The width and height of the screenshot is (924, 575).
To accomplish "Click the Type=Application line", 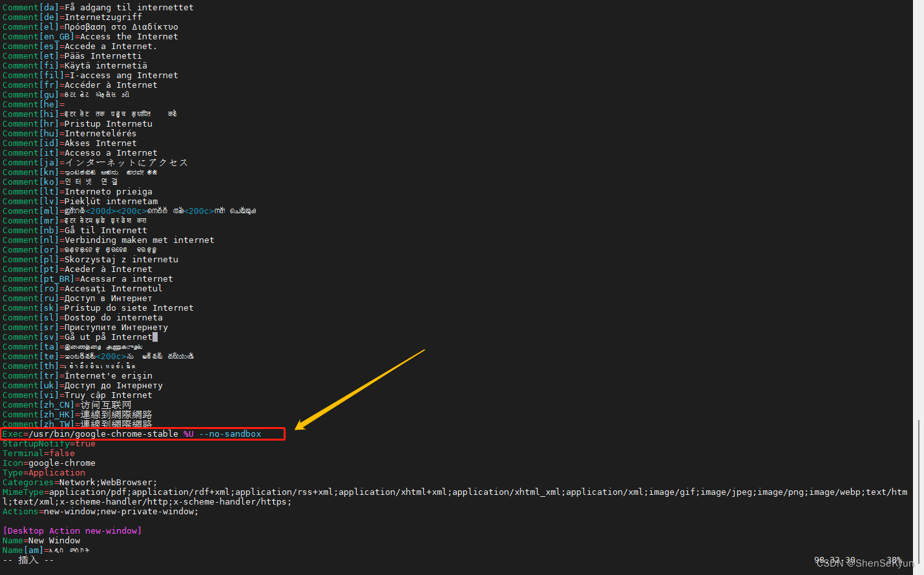I will pos(44,473).
